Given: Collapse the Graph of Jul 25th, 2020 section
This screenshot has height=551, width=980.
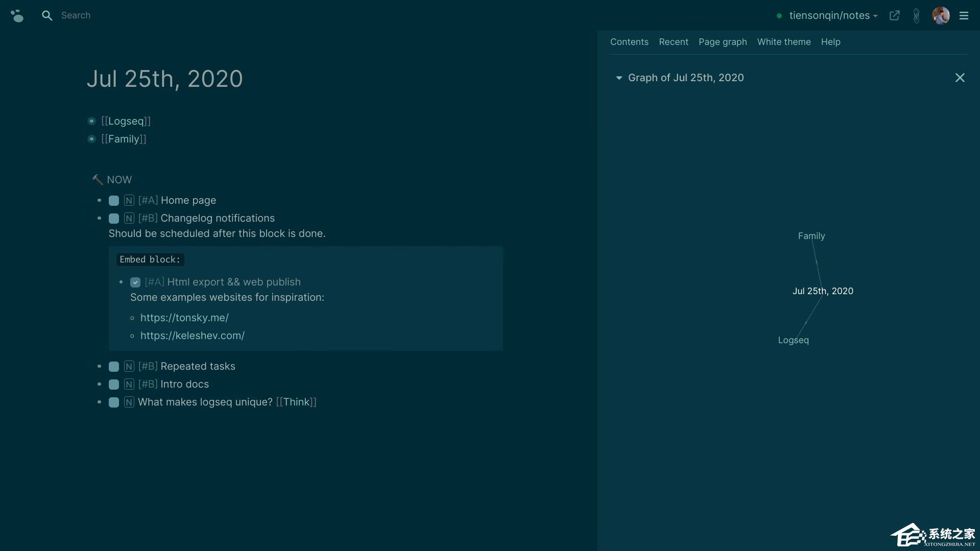Looking at the screenshot, I should coord(619,78).
